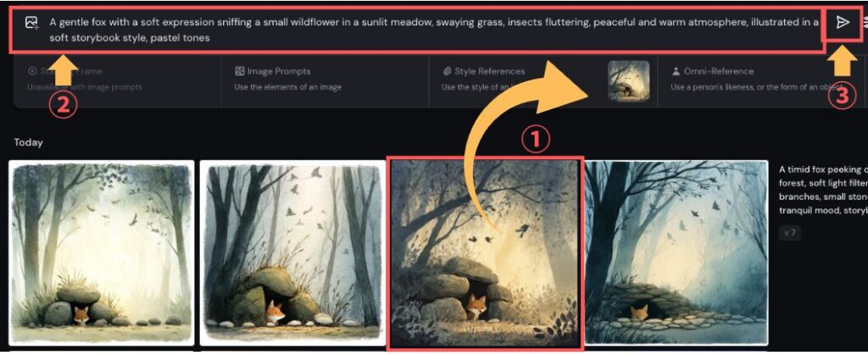Click the Starting Frame circle icon
Screen dimensions: 868x355
32,71
